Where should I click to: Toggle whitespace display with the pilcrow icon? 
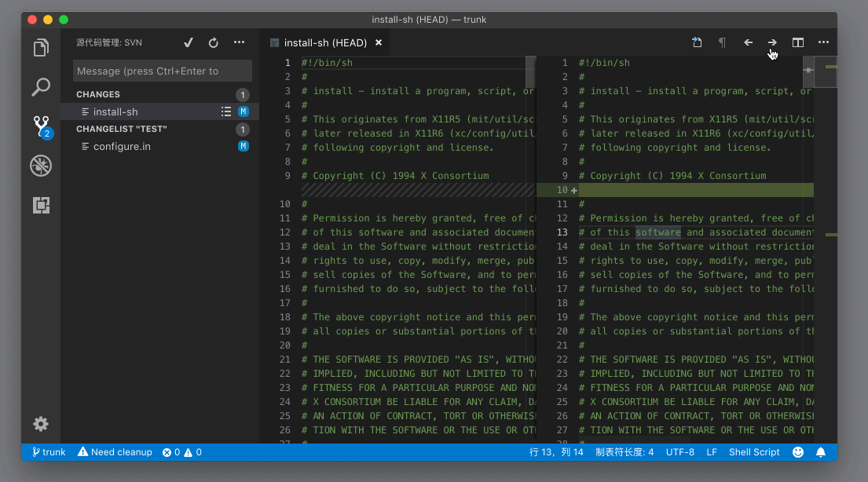[722, 42]
